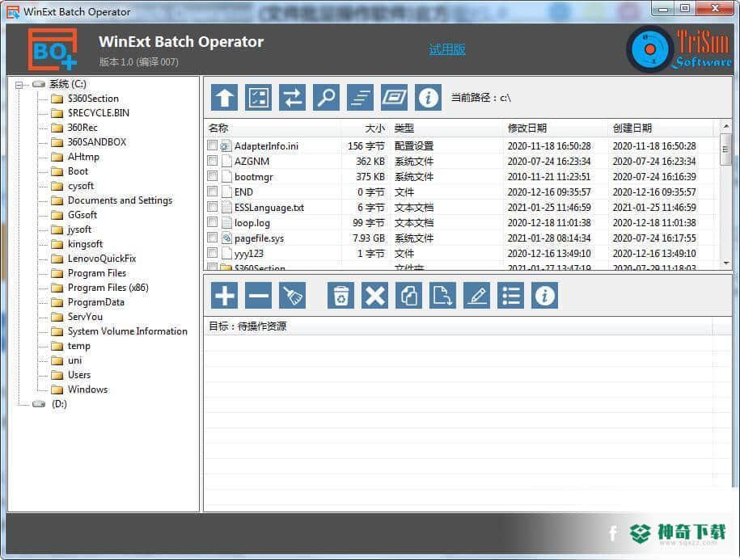Select the jysoft folder
This screenshot has width=740, height=560.
pyautogui.click(x=79, y=229)
